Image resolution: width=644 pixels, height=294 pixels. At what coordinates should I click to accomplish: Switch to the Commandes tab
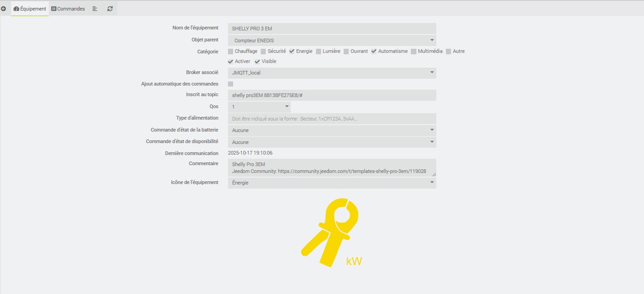[68, 9]
